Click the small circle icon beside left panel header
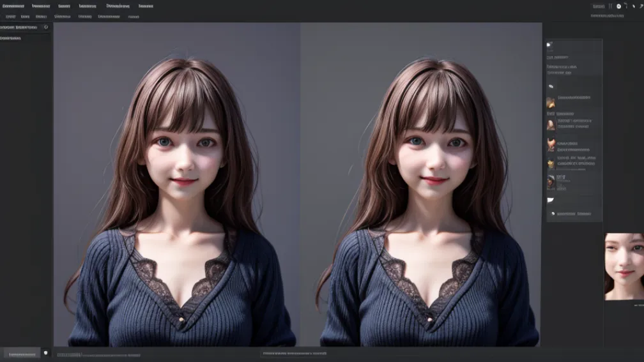The width and height of the screenshot is (644, 362). [x=46, y=27]
